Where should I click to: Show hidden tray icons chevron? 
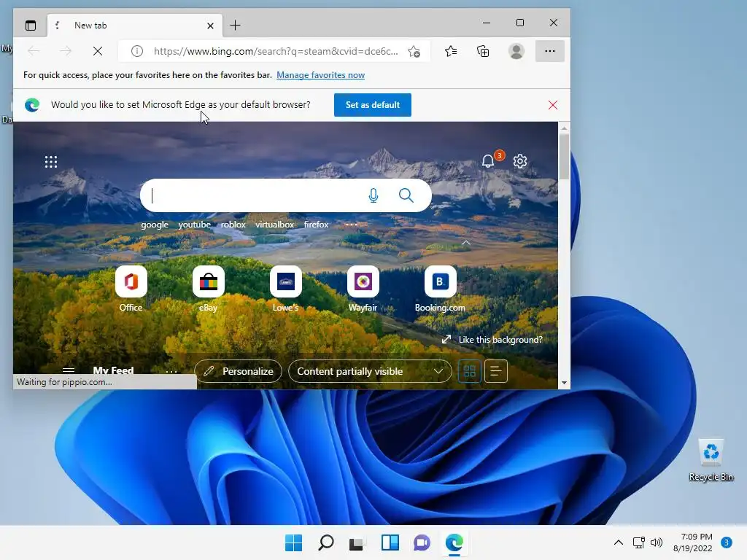[x=619, y=542]
